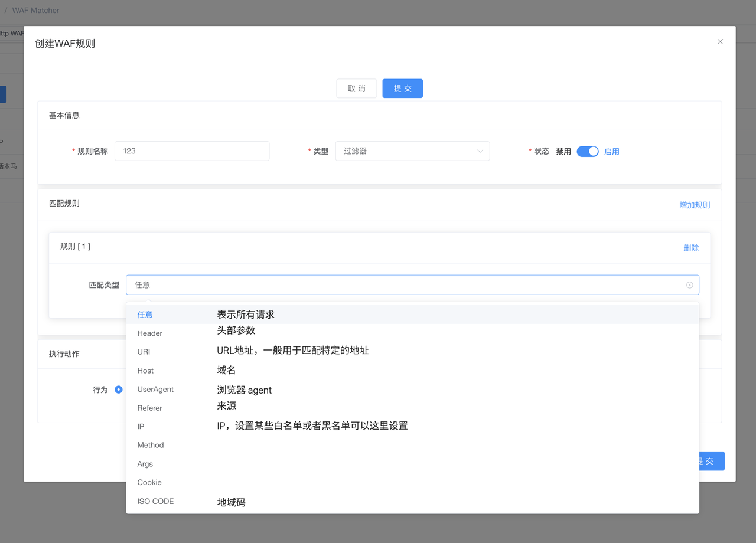Pick Referer in the dropdown list

pos(150,408)
